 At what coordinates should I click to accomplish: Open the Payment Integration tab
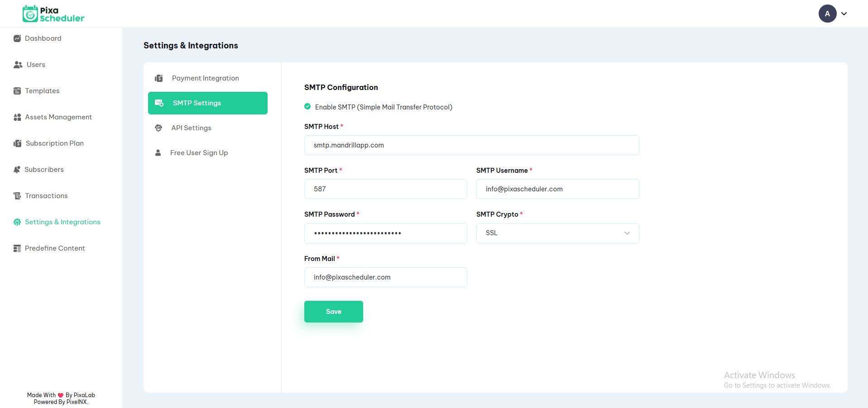pyautogui.click(x=205, y=78)
